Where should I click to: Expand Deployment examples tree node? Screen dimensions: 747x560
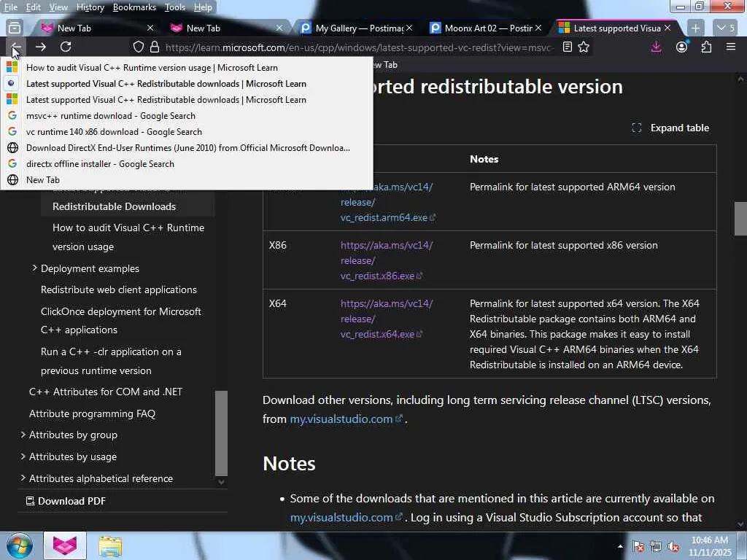click(x=34, y=268)
